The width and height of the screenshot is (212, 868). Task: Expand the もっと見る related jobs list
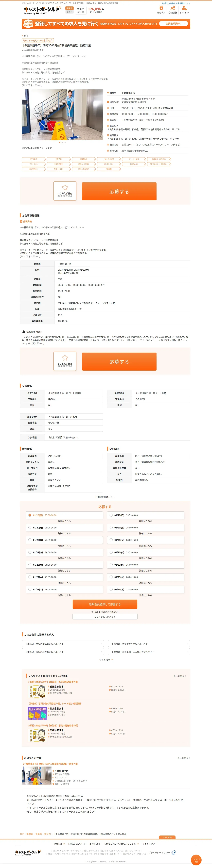[106, 660]
